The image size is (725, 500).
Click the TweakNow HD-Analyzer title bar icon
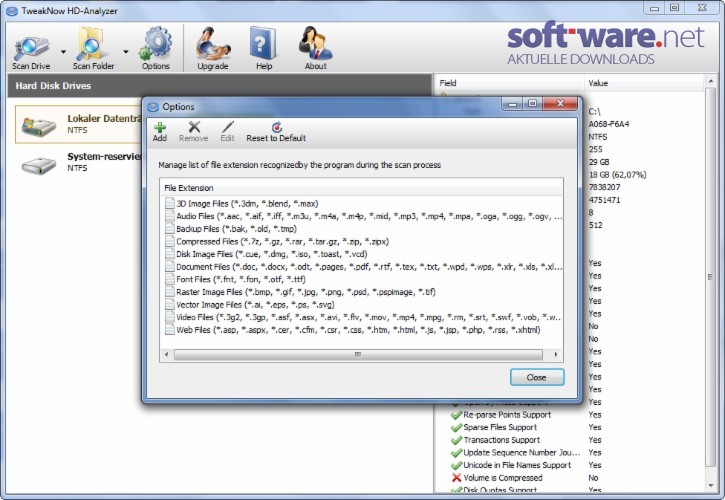12,11
